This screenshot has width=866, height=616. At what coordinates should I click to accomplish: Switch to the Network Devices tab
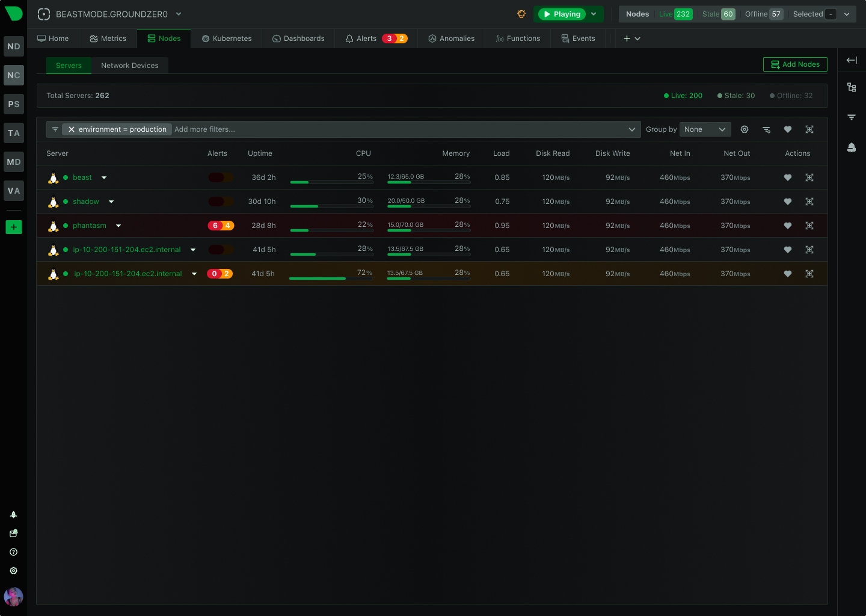coord(129,66)
